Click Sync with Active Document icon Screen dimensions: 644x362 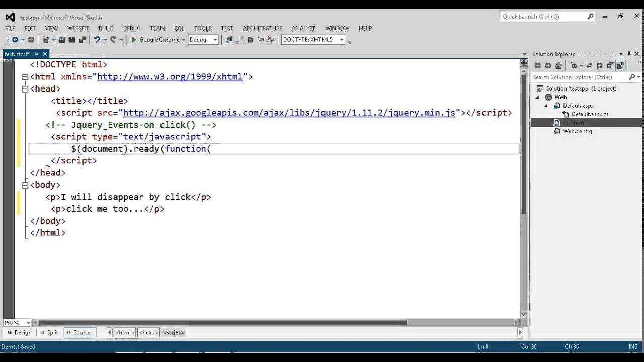pyautogui.click(x=589, y=65)
